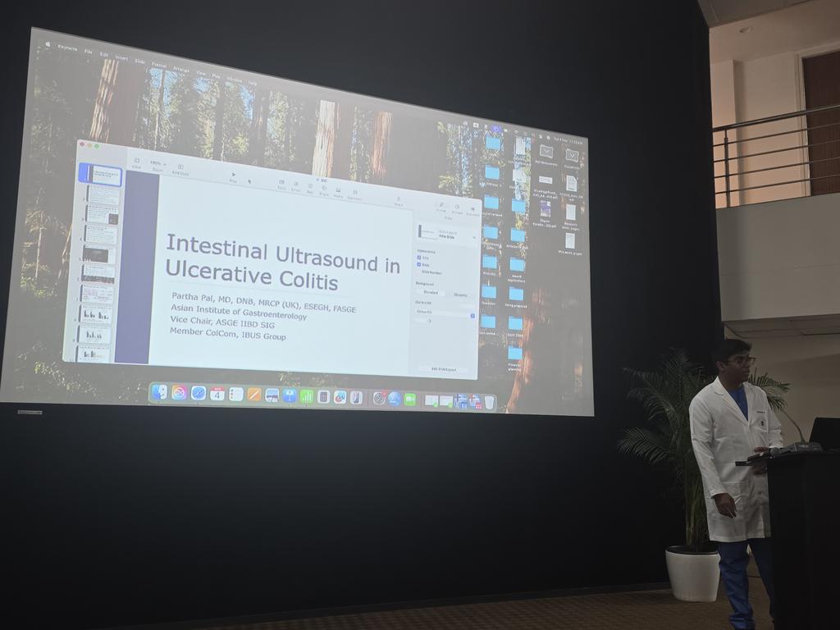Add a Comment from the toolbar

click(x=354, y=194)
